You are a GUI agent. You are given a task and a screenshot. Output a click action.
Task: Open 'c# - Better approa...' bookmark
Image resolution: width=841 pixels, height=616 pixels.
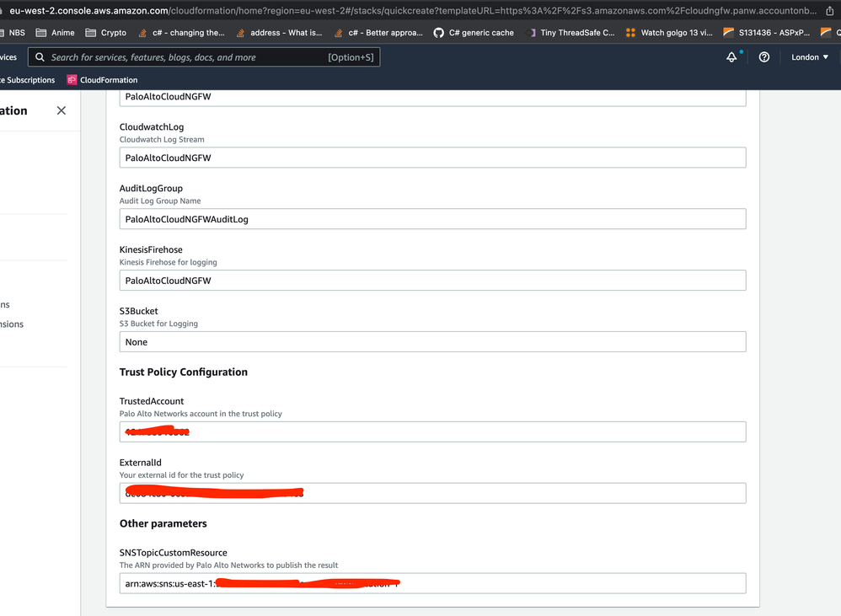point(378,33)
